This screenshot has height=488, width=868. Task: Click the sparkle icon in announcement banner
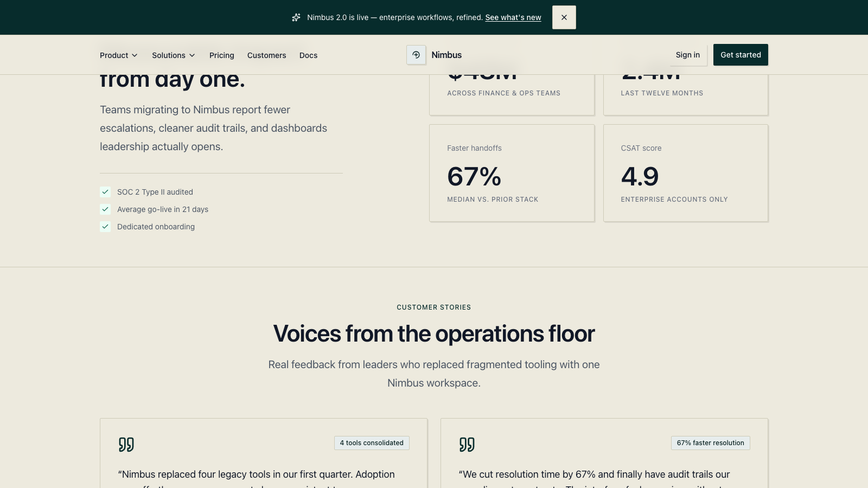coord(296,17)
